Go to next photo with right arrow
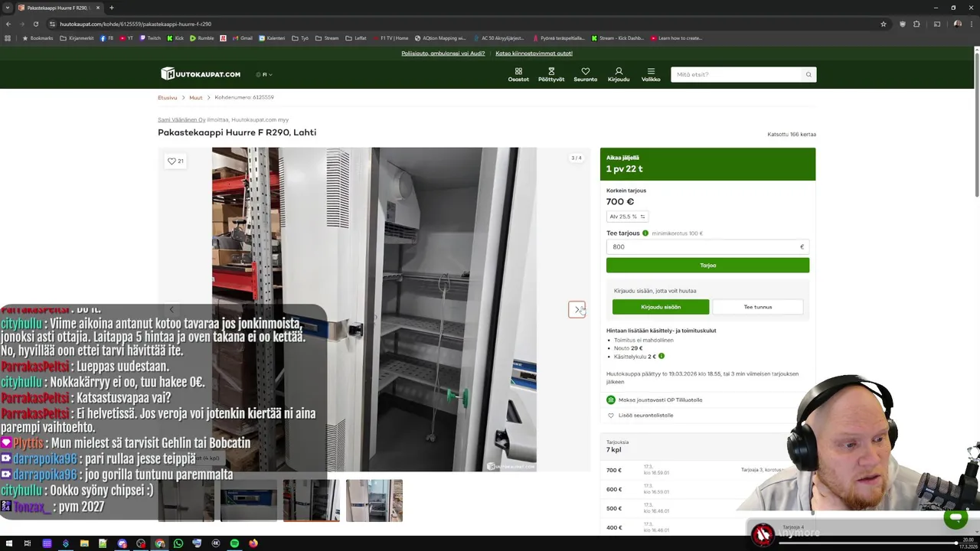The height and width of the screenshot is (551, 980). pos(577,309)
